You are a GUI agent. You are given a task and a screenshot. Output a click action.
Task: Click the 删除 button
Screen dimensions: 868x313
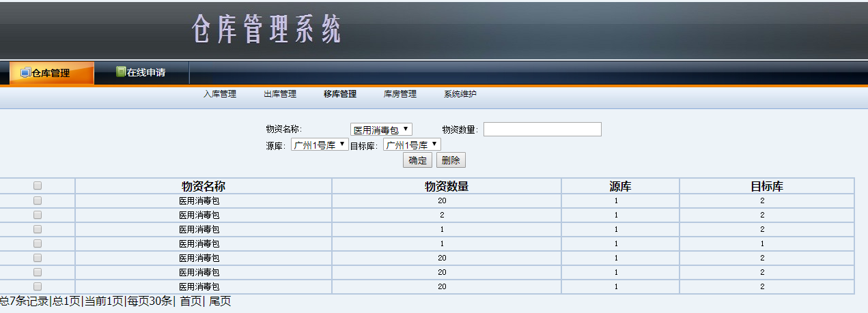(x=451, y=160)
